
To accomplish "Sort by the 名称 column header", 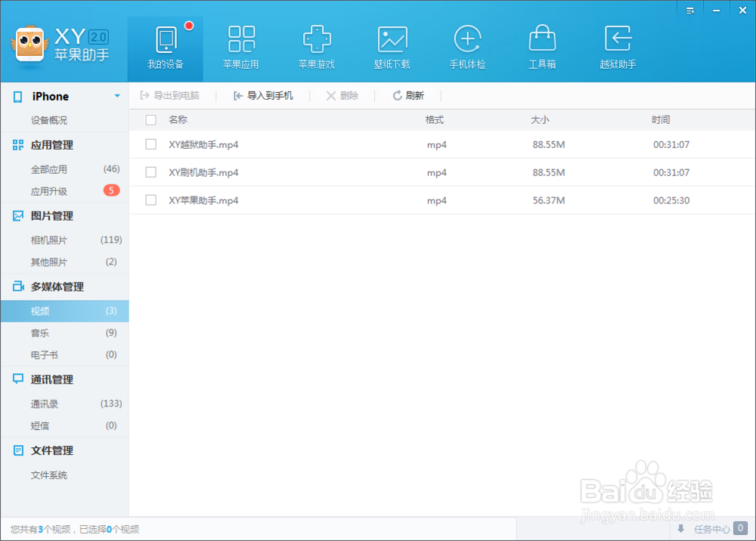I will 178,120.
